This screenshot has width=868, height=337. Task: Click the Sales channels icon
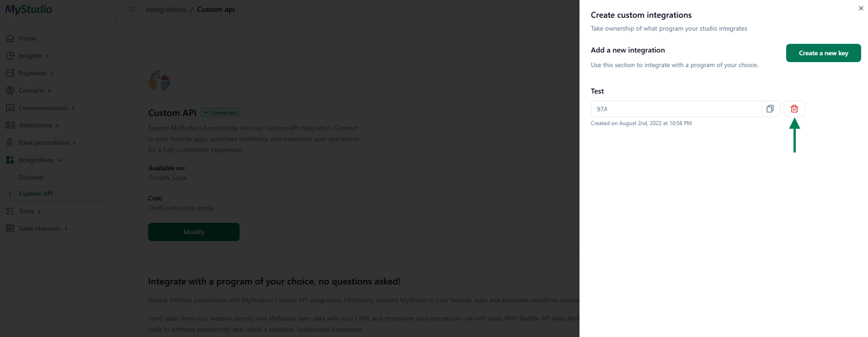(x=10, y=228)
